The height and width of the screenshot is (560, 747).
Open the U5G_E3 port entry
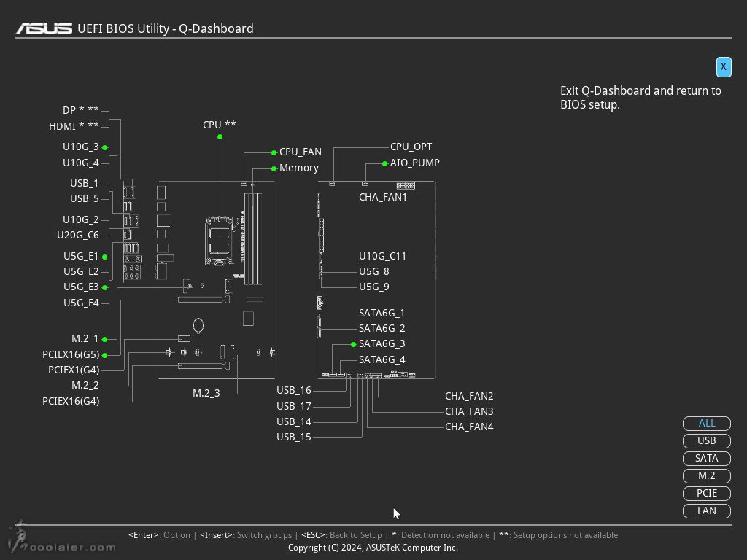point(81,287)
